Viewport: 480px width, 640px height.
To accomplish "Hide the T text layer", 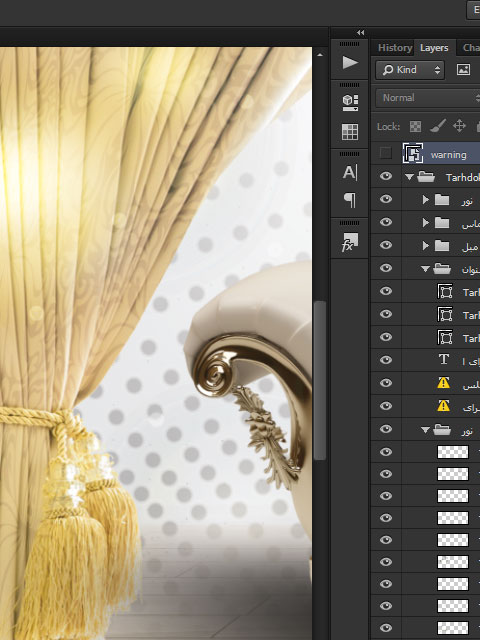I will (x=386, y=360).
